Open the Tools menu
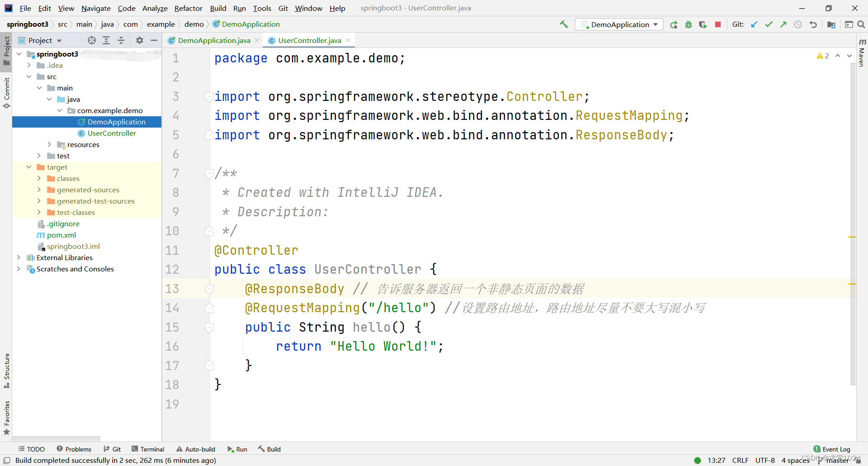Viewport: 868px width, 466px height. [262, 8]
